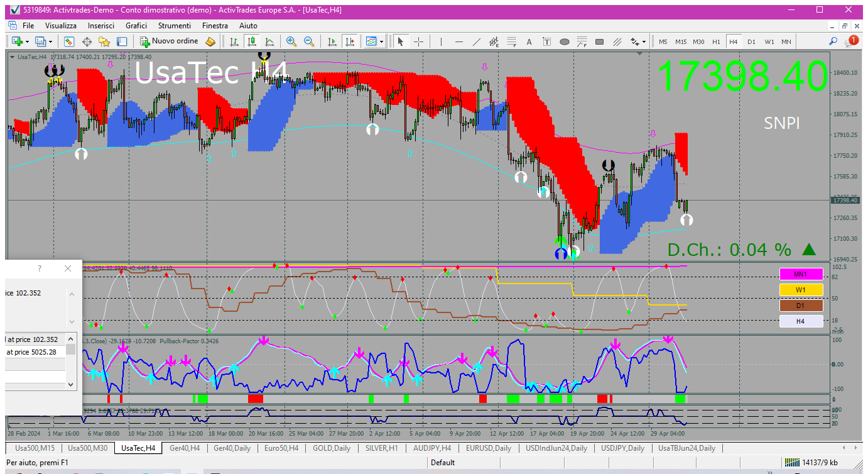Open the Indicators list icon
Image resolution: width=868 pixels, height=474 pixels.
pyautogui.click(x=372, y=41)
